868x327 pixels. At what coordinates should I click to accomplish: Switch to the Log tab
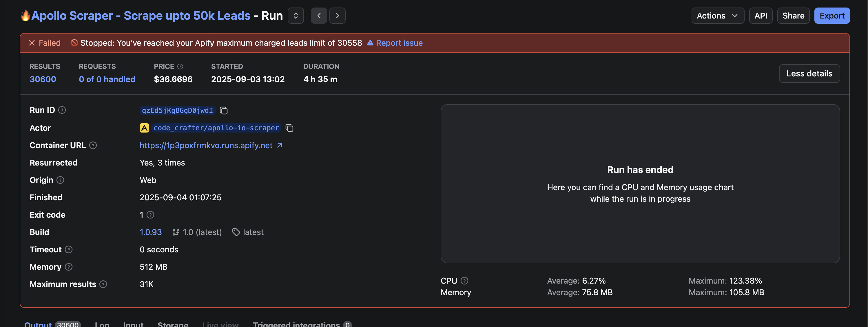(x=102, y=324)
